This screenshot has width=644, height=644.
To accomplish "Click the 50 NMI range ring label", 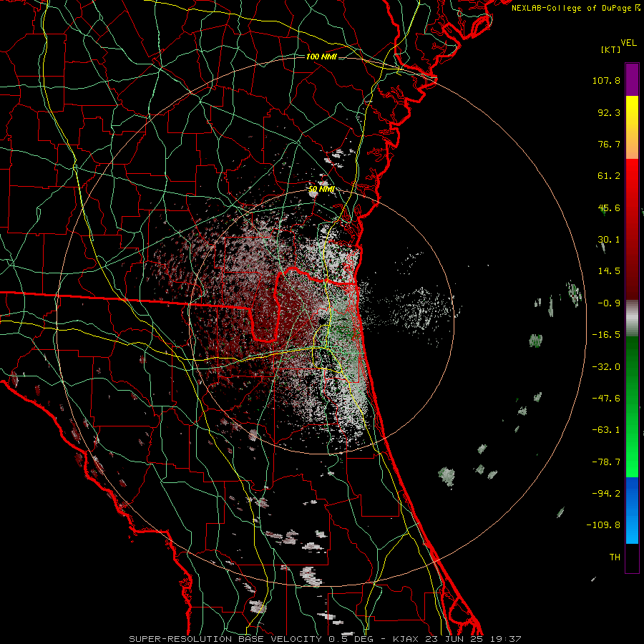I will coord(321,190).
